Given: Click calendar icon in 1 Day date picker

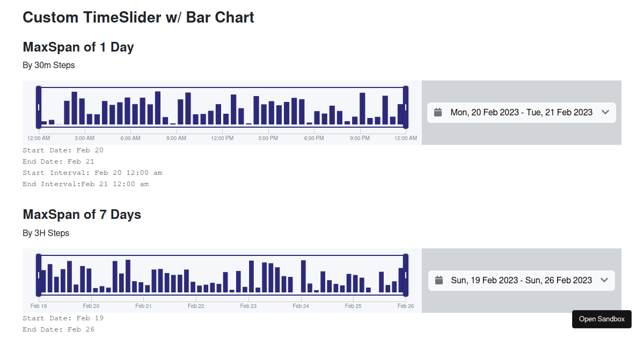Looking at the screenshot, I should (438, 112).
